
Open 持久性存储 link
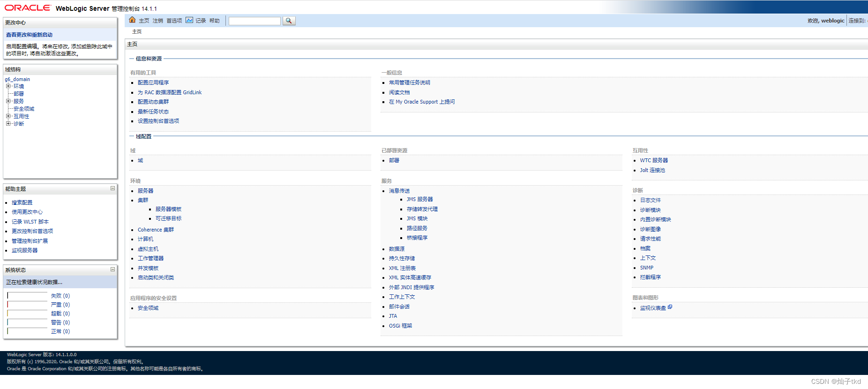click(x=402, y=258)
